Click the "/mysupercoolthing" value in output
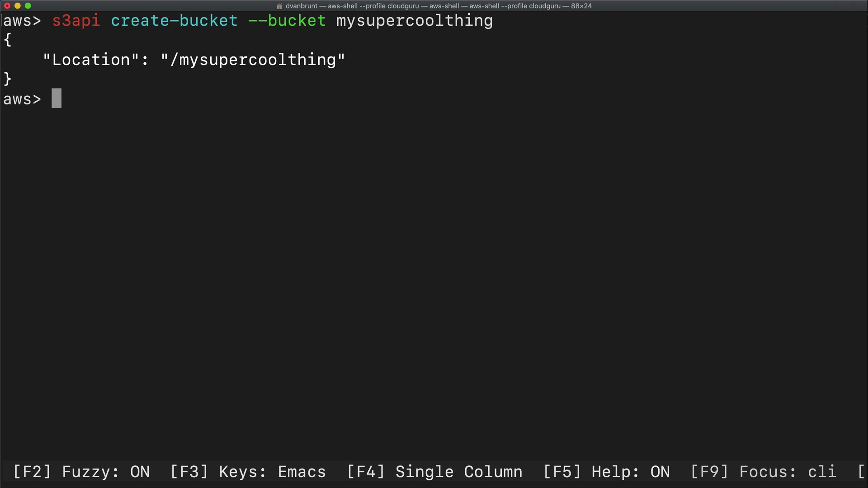 pos(253,60)
